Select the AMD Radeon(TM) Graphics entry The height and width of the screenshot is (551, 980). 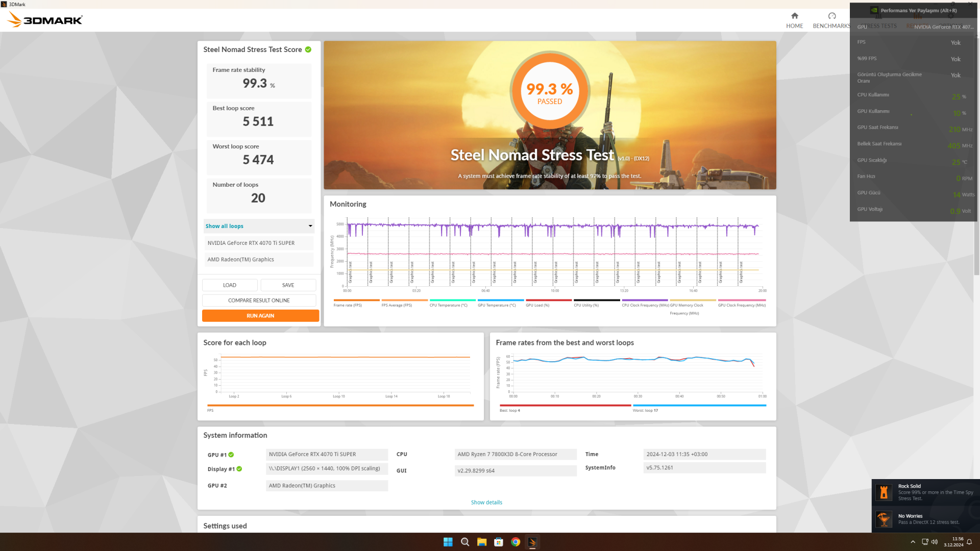click(259, 259)
